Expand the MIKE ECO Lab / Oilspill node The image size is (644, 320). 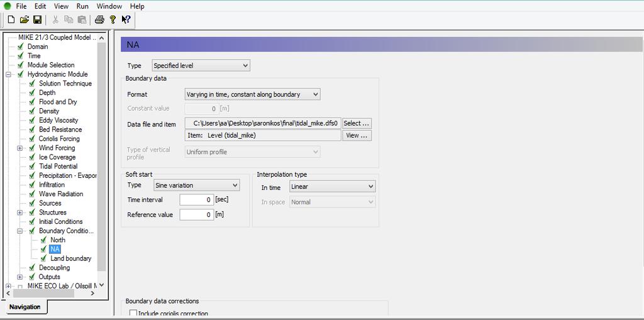pos(8,286)
